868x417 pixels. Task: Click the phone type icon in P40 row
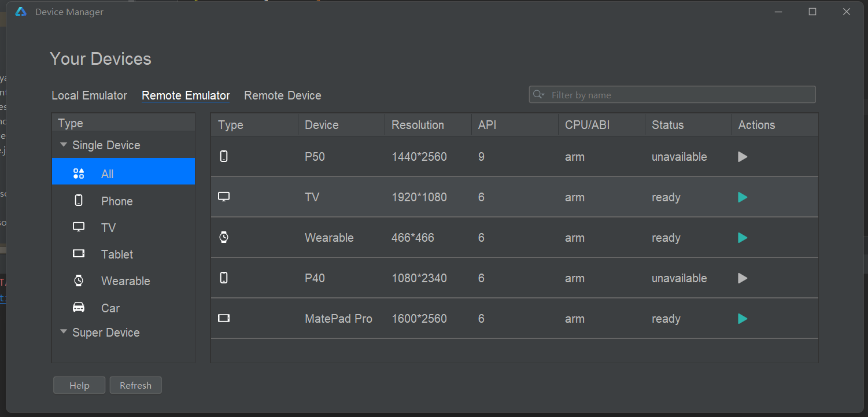(224, 278)
